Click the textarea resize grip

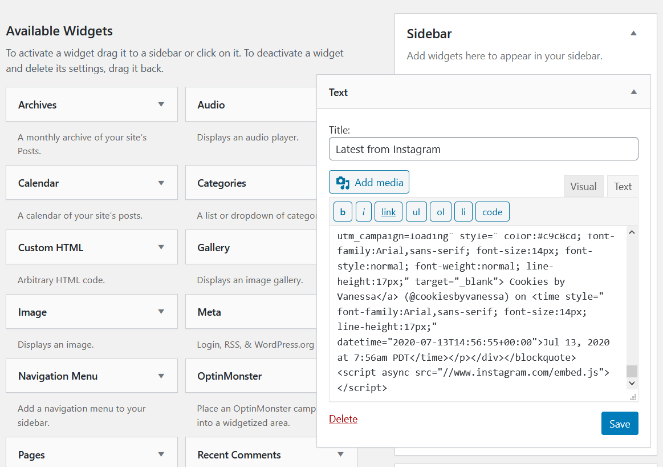click(633, 397)
